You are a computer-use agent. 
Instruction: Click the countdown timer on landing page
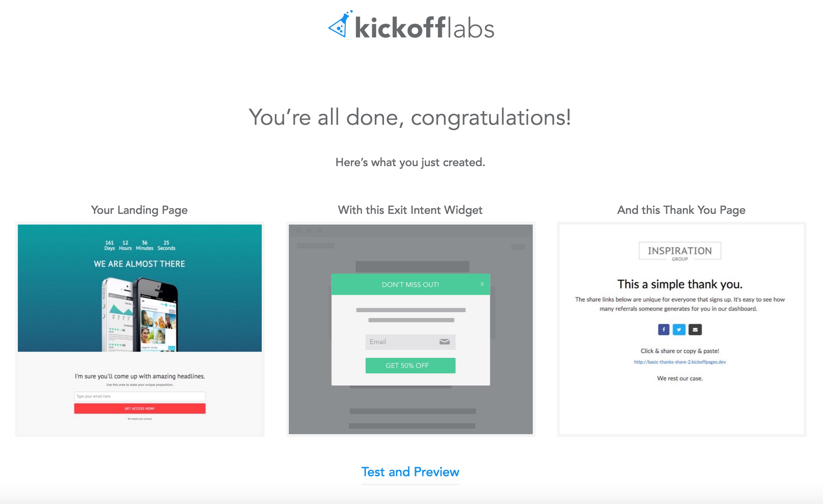[x=140, y=245]
